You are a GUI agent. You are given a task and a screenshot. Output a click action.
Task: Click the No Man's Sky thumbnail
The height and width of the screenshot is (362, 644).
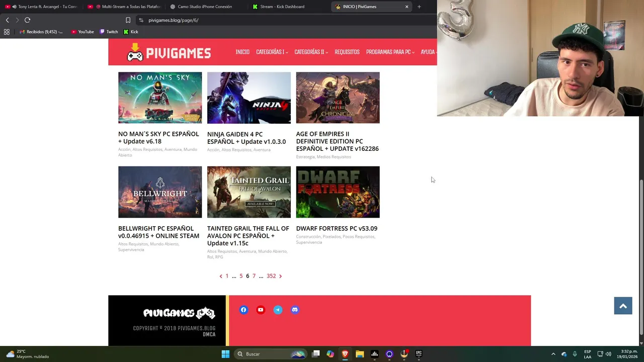pyautogui.click(x=160, y=98)
